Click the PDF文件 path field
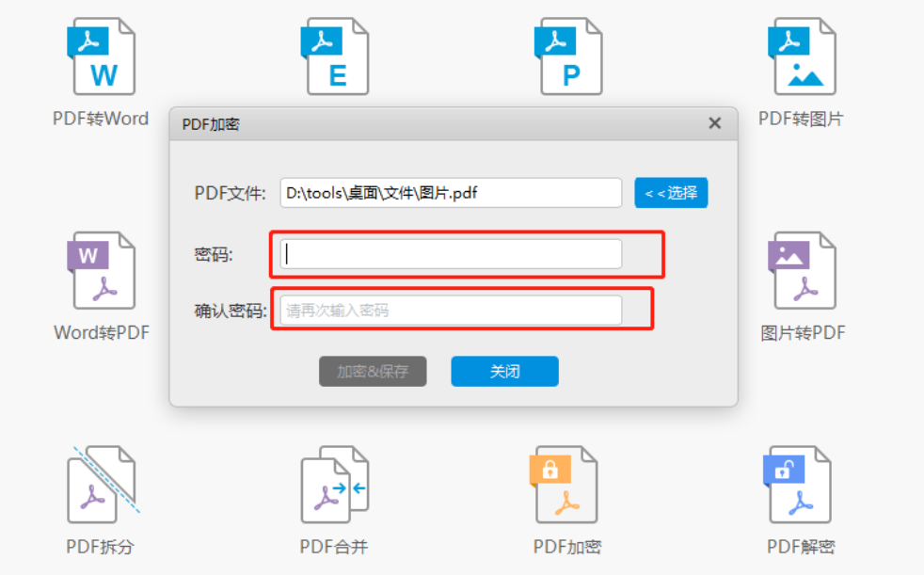Screen dimensions: 924x575 pyautogui.click(x=451, y=193)
